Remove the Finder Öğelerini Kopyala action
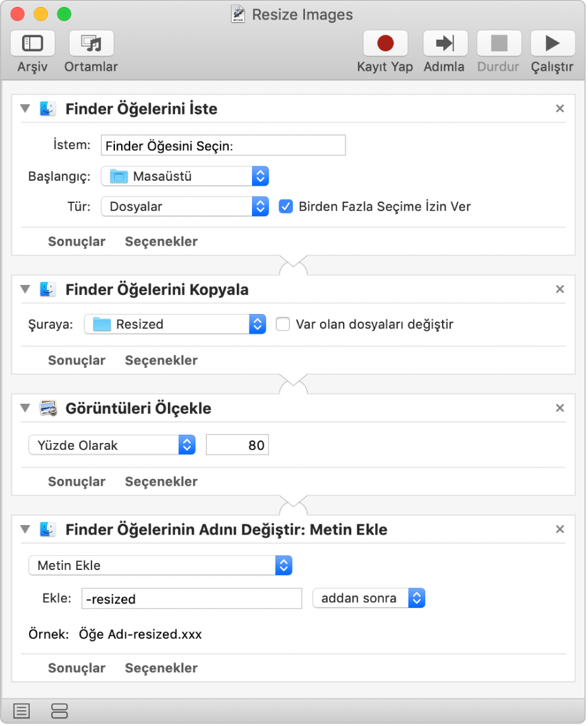 click(x=560, y=289)
